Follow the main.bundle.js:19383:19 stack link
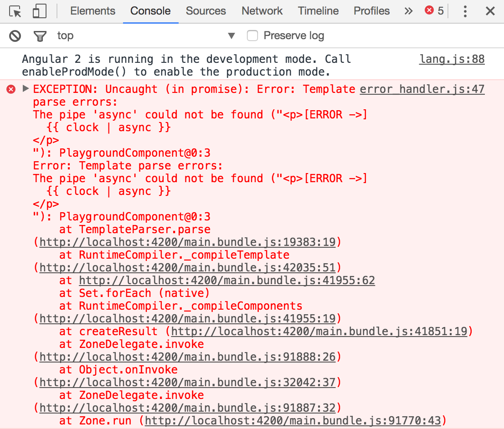The image size is (504, 429). (x=187, y=242)
